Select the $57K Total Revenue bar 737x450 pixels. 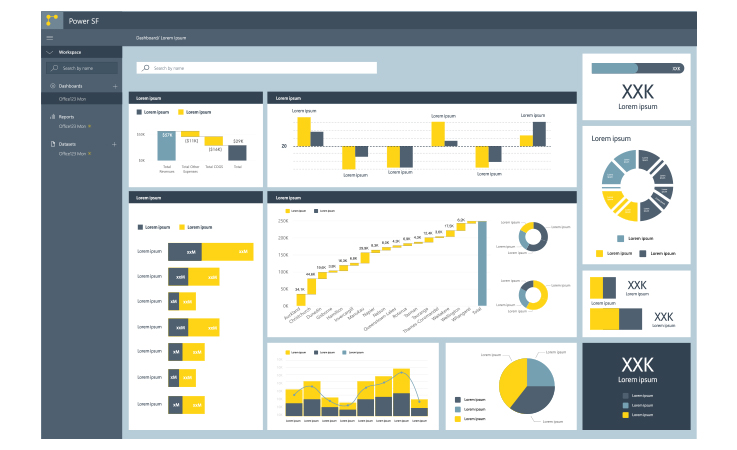coord(166,146)
